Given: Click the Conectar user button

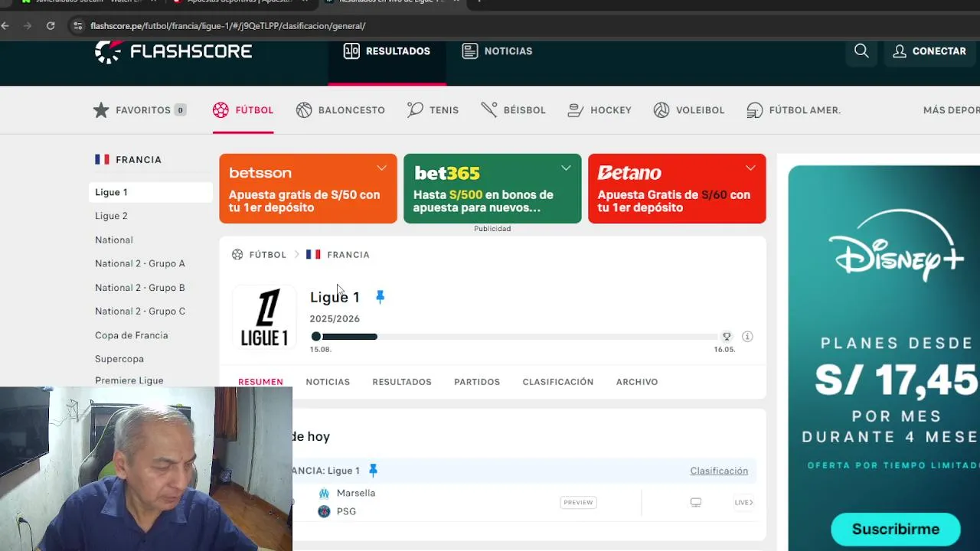Looking at the screenshot, I should point(929,51).
